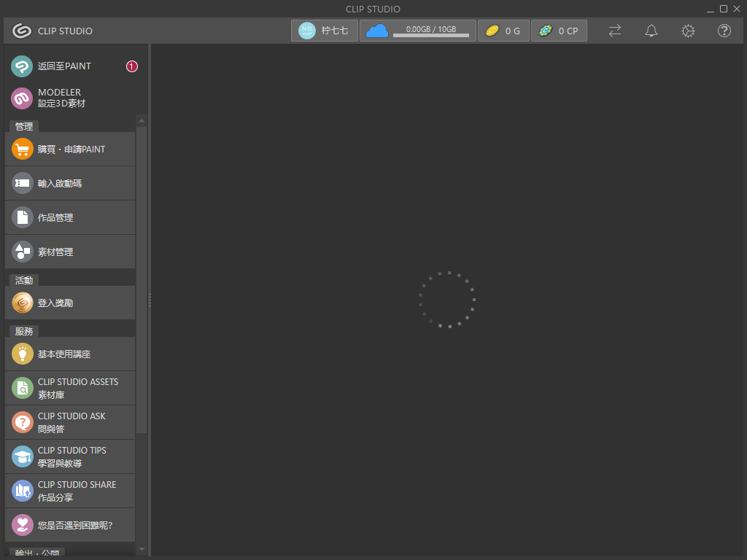Click the sidebar scroll down arrow
Screen dimensions: 747x560
click(142, 549)
